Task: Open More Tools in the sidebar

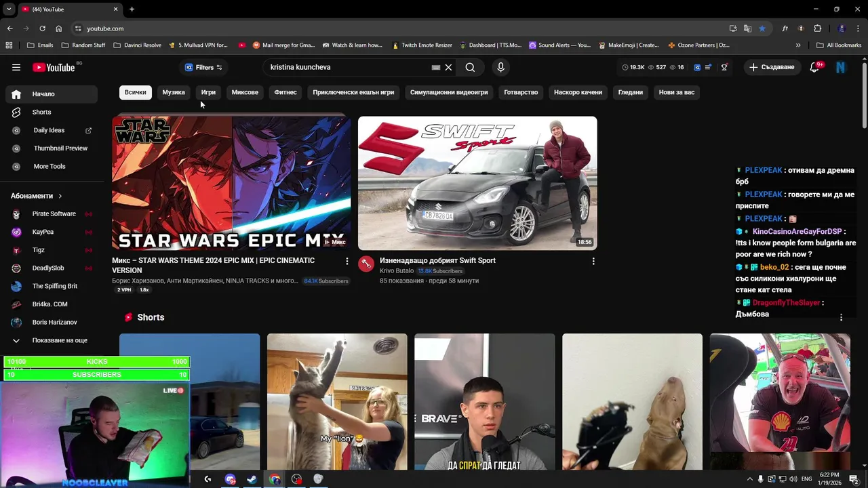Action: point(52,166)
